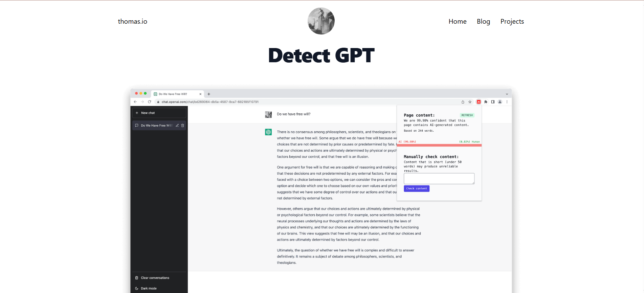Click the Detect GPT heading
The image size is (644, 293).
(321, 55)
